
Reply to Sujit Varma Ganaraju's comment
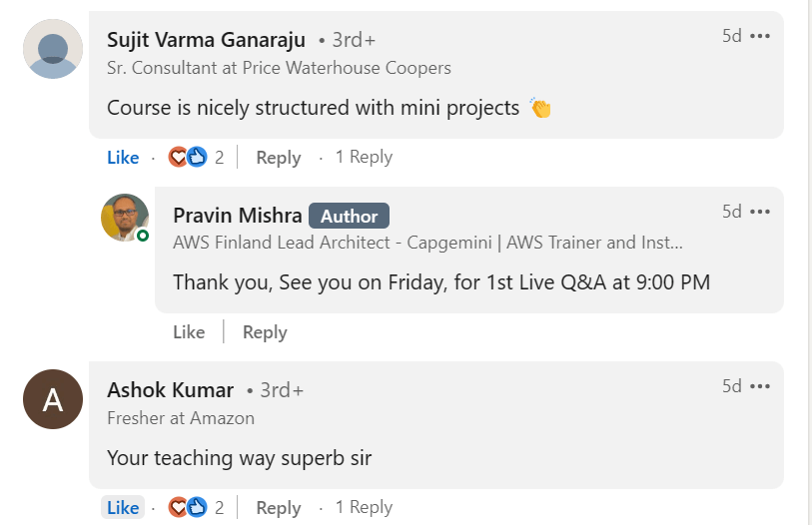[278, 158]
